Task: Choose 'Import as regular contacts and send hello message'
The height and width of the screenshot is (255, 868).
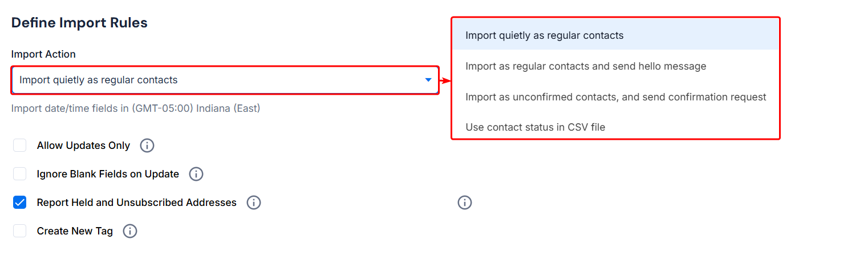Action: tap(615, 66)
